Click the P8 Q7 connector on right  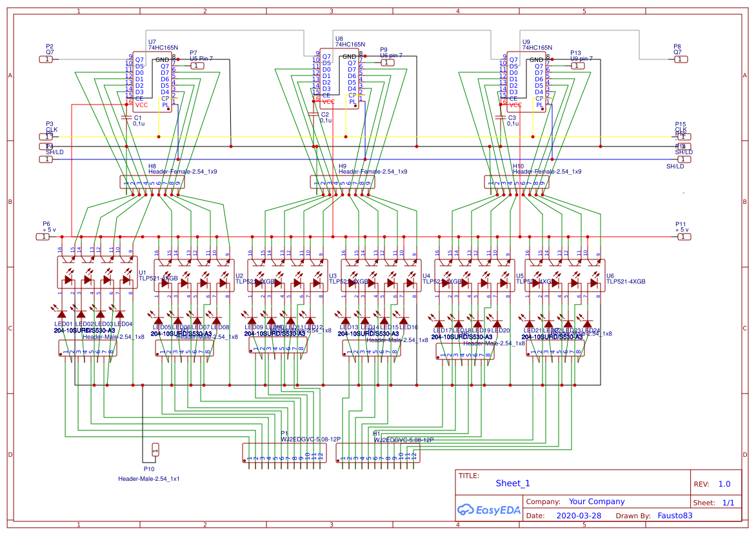coord(680,59)
